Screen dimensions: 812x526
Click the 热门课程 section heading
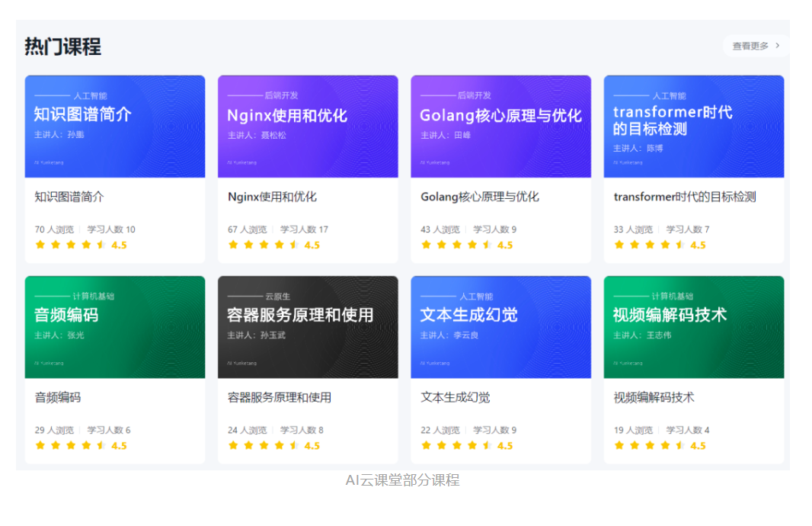pos(62,47)
